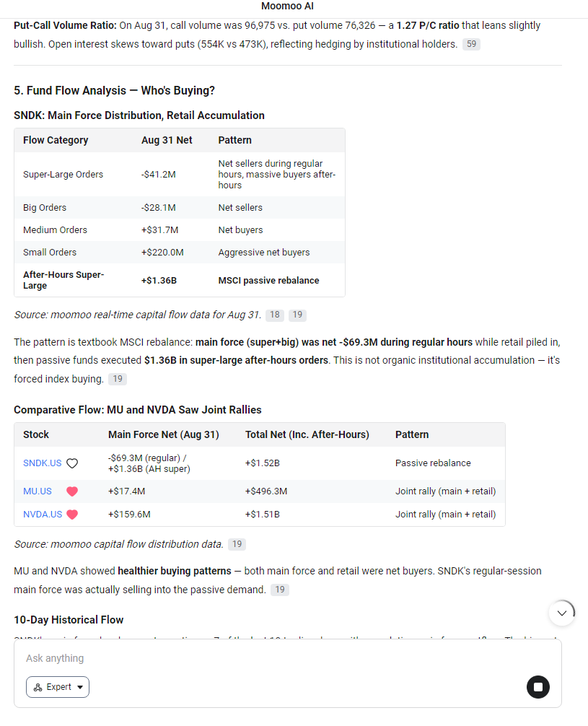Click the Moomoo AI title header

tap(288, 6)
